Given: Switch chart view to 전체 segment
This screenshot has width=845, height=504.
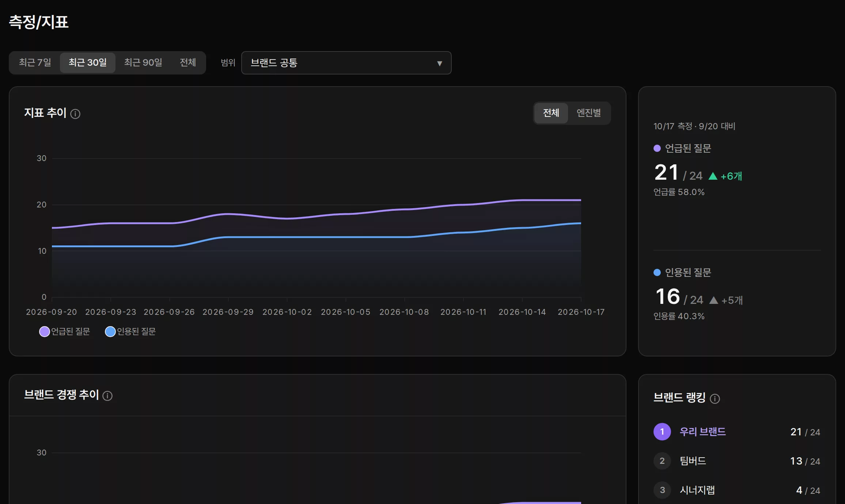Looking at the screenshot, I should pos(551,113).
